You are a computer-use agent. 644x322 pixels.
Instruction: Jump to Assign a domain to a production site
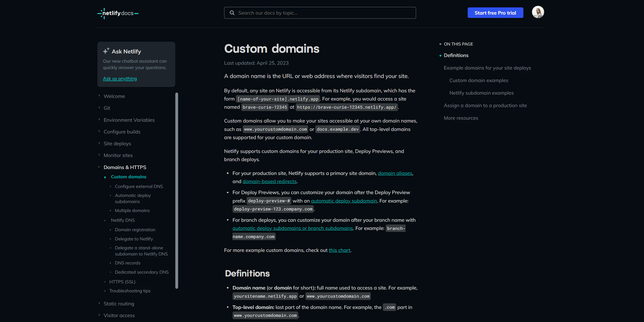click(x=485, y=105)
